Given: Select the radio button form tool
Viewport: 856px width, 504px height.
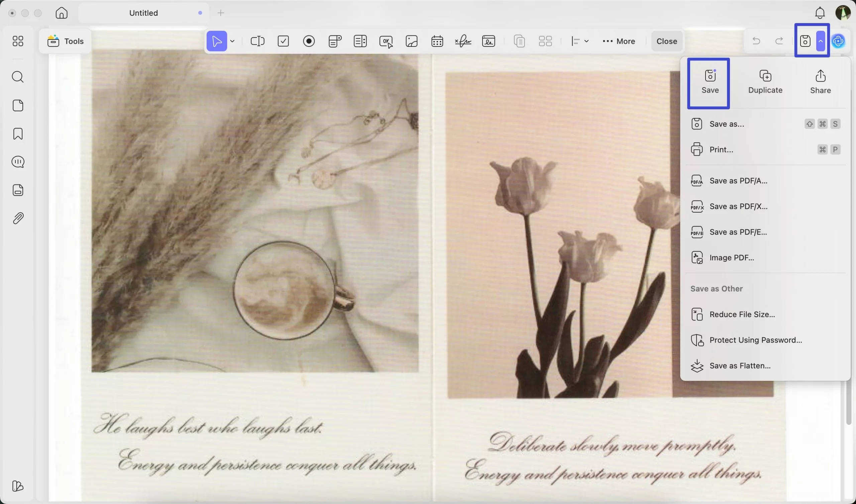Looking at the screenshot, I should coord(309,41).
